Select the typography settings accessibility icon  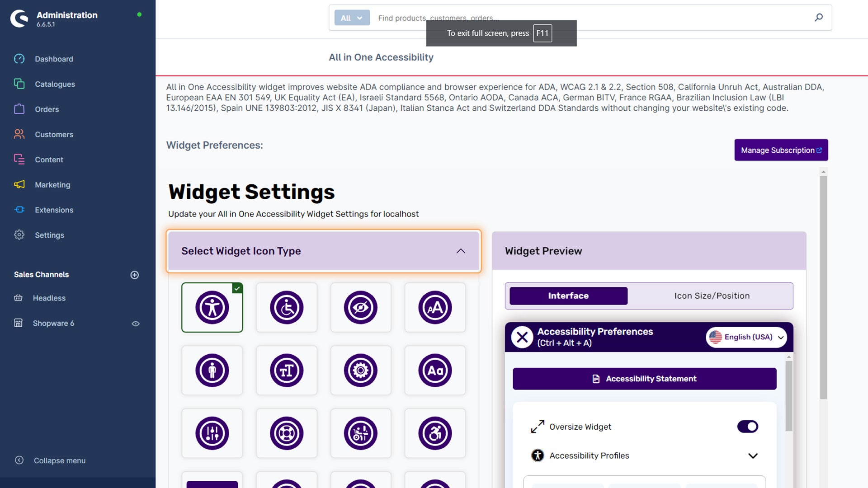(286, 370)
